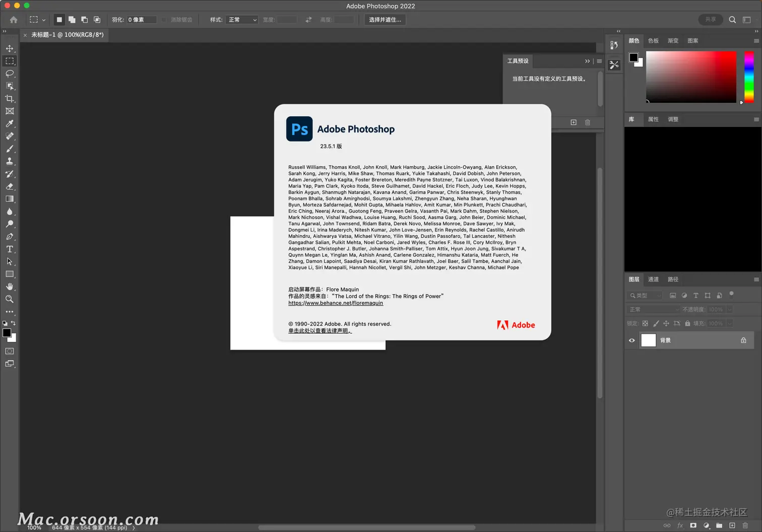Open the behance.net/floremaquin link
762x532 pixels.
[336, 303]
